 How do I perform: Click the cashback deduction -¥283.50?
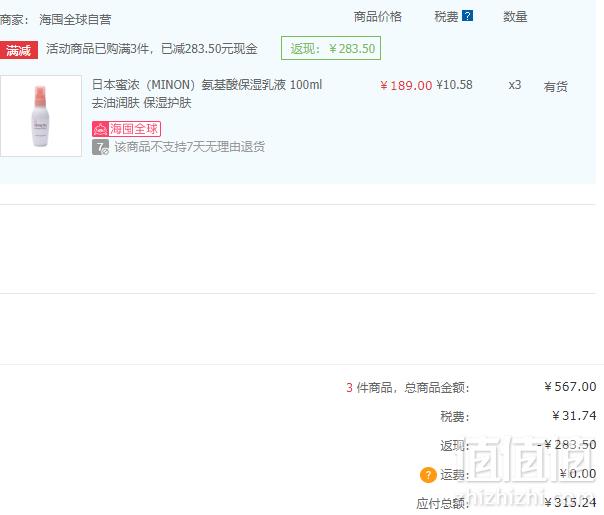(x=567, y=445)
